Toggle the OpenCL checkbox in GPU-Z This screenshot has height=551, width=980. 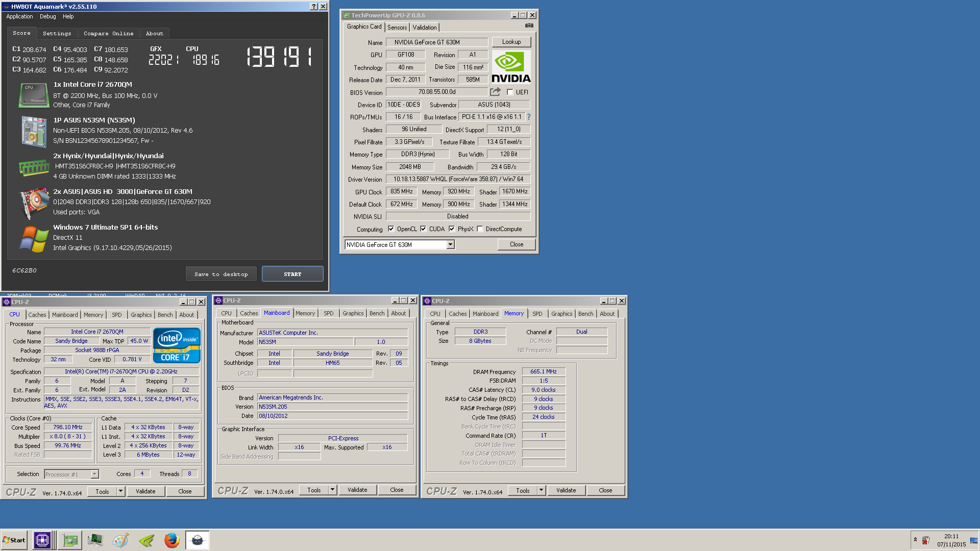click(x=391, y=229)
